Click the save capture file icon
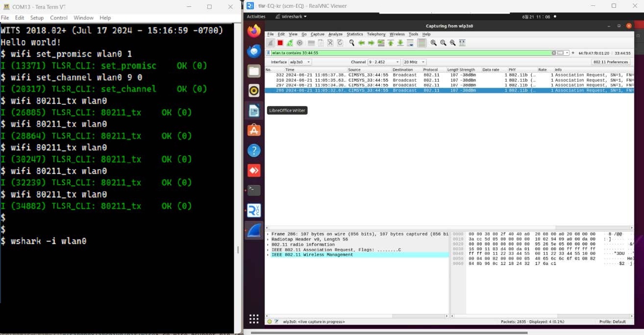 (321, 43)
